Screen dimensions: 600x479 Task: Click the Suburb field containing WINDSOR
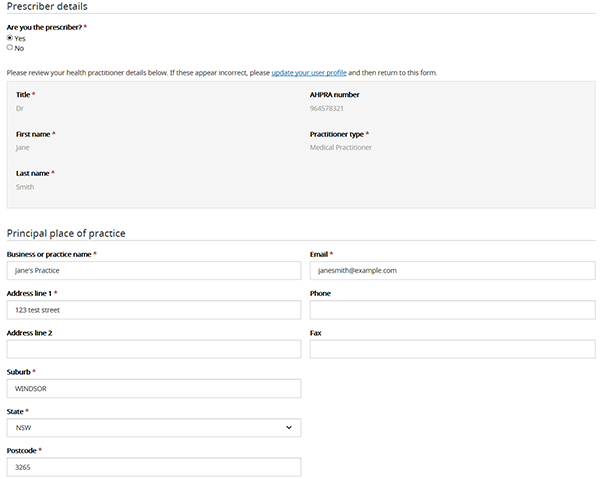click(x=153, y=388)
